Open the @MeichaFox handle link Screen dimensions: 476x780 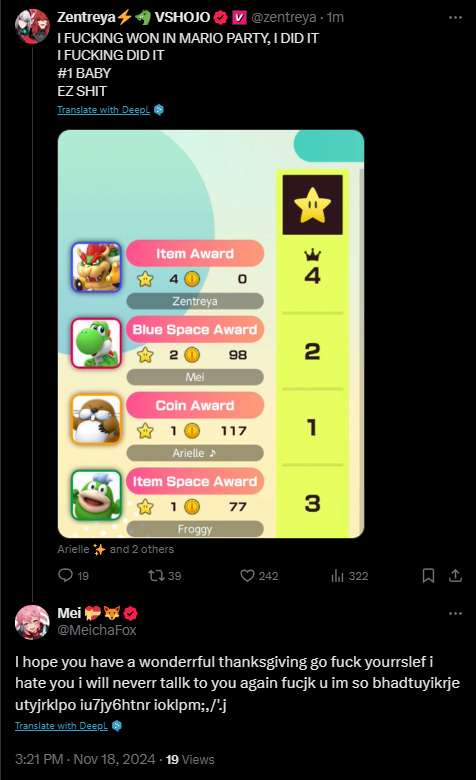pyautogui.click(x=96, y=630)
